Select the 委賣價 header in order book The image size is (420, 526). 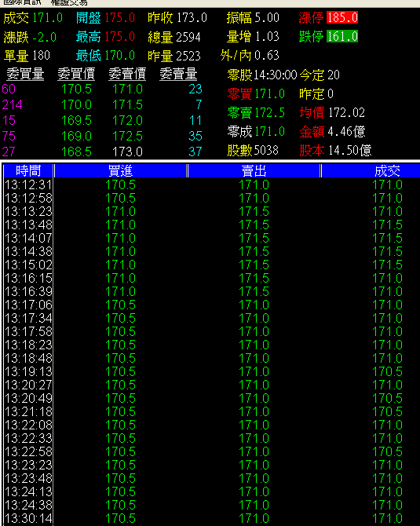click(127, 74)
